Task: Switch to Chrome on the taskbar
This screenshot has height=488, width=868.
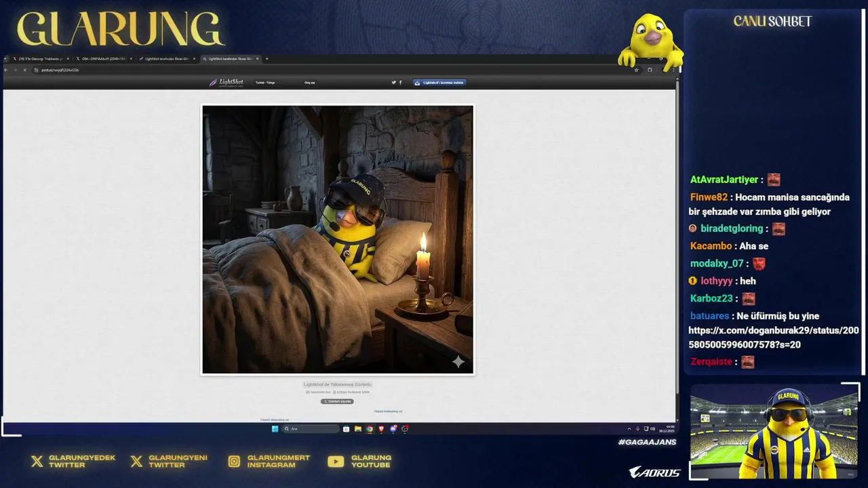Action: tap(370, 429)
